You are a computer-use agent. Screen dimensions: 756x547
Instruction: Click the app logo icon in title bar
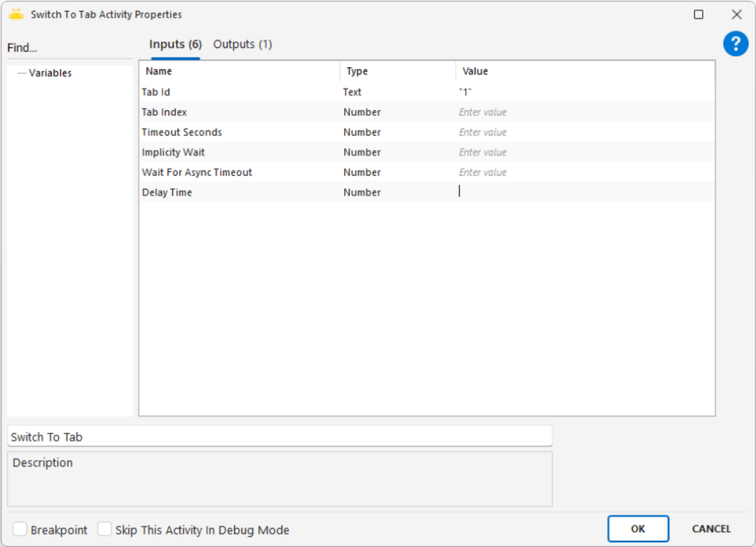point(16,14)
